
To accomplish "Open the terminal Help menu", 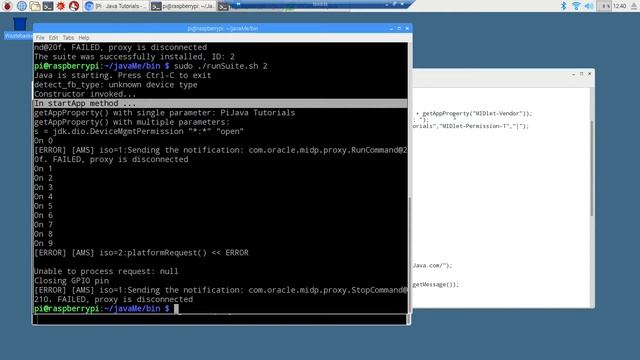I will (x=84, y=38).
